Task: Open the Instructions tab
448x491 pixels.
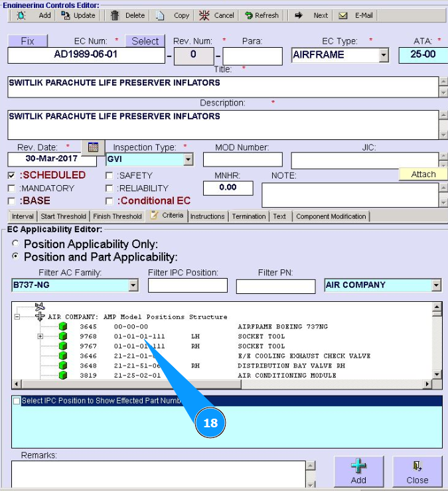Action: 207,216
